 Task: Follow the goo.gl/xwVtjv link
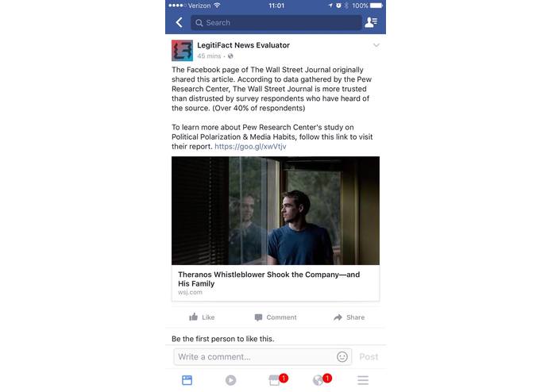point(250,146)
